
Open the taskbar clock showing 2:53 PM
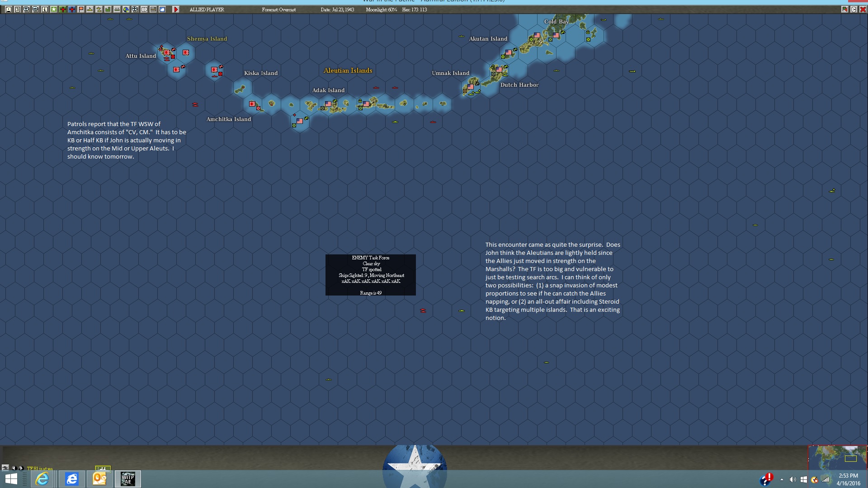pyautogui.click(x=848, y=479)
